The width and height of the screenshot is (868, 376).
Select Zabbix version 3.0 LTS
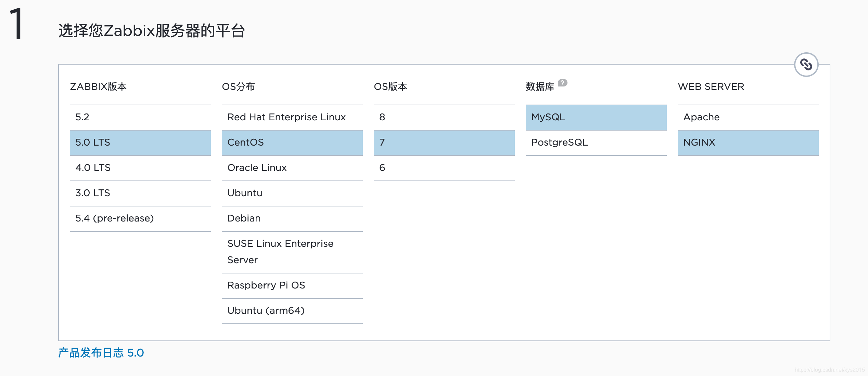coord(140,193)
